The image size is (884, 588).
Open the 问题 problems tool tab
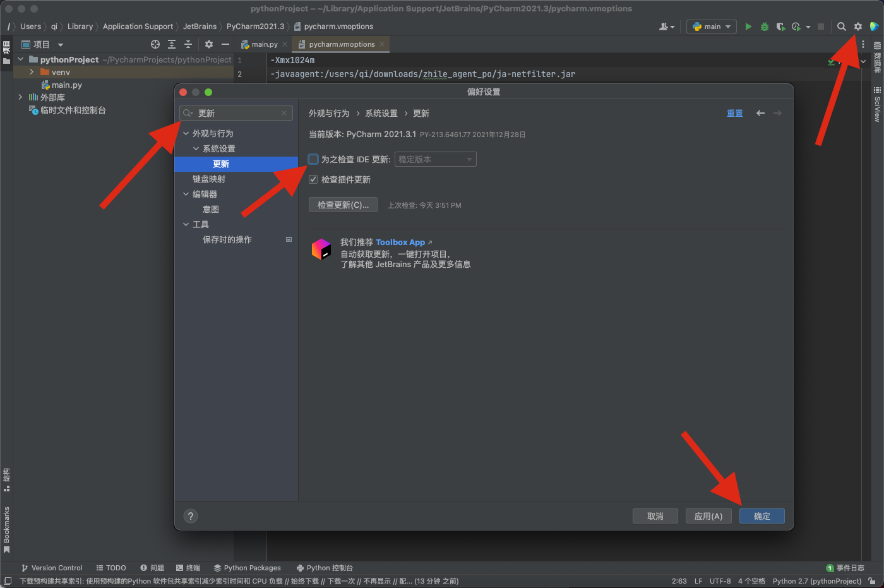tap(152, 568)
